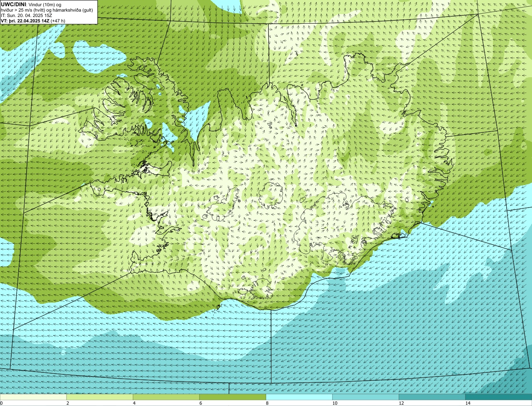Click the olive green 6–8 legend swatch
This screenshot has height=406, width=532.
coord(233,397)
